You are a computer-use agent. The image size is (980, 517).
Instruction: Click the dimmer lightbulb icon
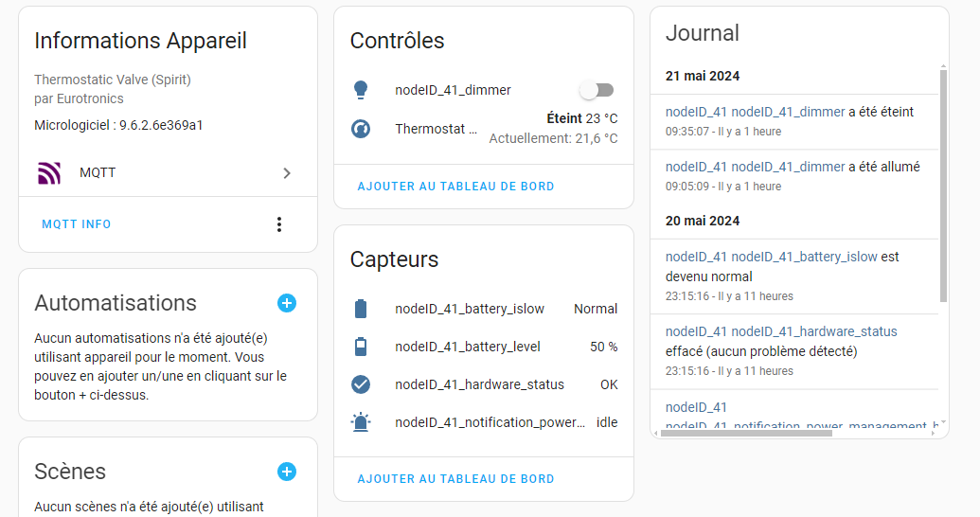360,90
